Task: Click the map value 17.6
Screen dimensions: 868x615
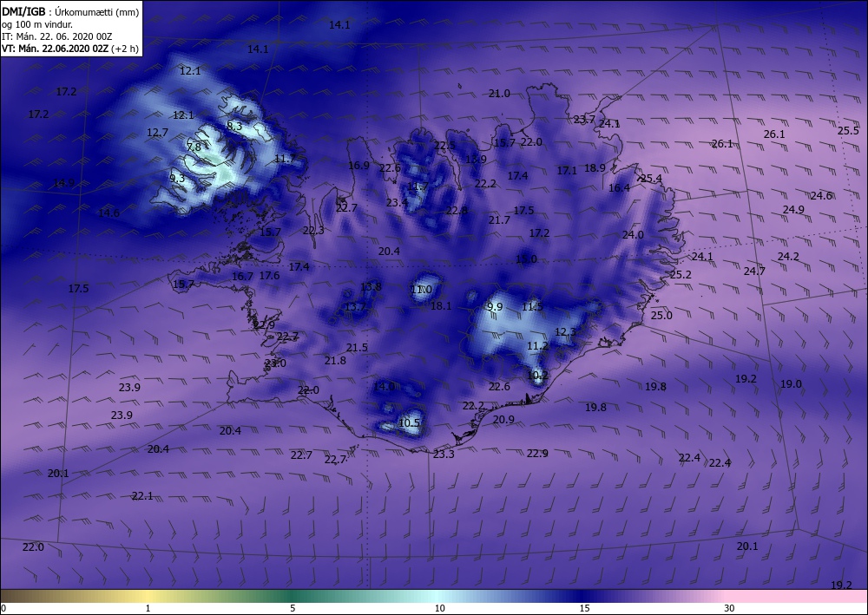Action: (x=269, y=276)
